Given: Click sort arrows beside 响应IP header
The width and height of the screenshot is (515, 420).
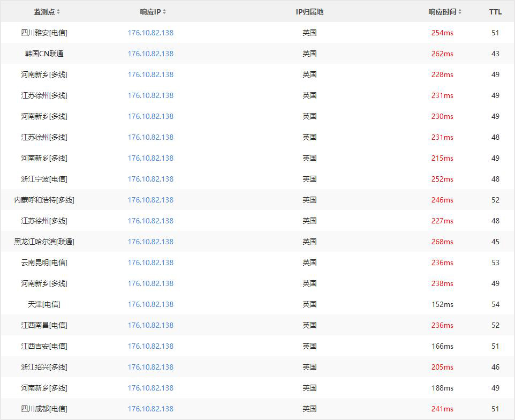Looking at the screenshot, I should tap(164, 12).
